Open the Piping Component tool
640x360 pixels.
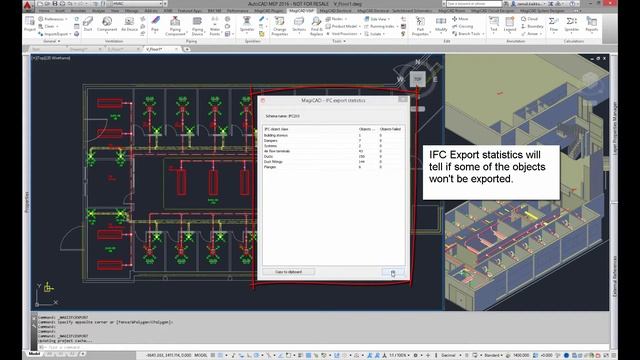point(175,25)
